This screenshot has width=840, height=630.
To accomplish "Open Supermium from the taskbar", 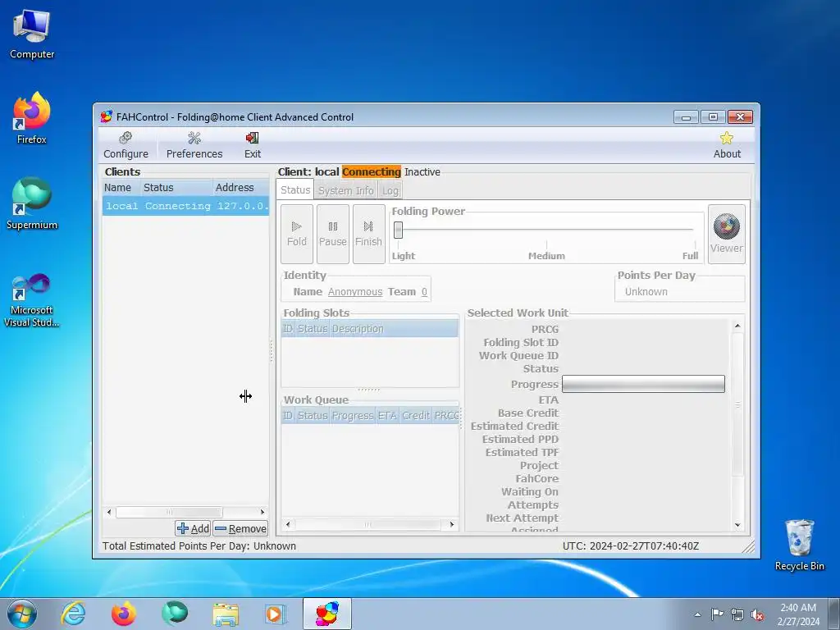I will tap(175, 614).
